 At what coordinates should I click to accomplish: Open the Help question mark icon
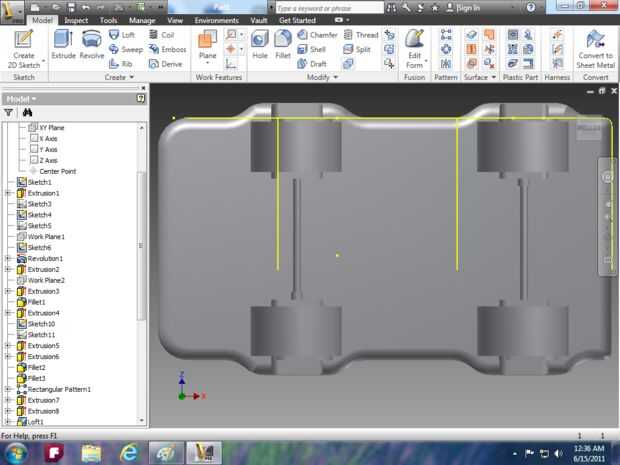(531, 7)
